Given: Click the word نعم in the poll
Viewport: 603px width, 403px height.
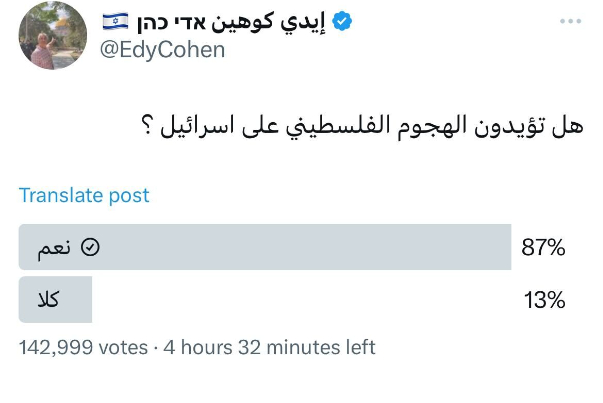Looking at the screenshot, I should pyautogui.click(x=58, y=248).
